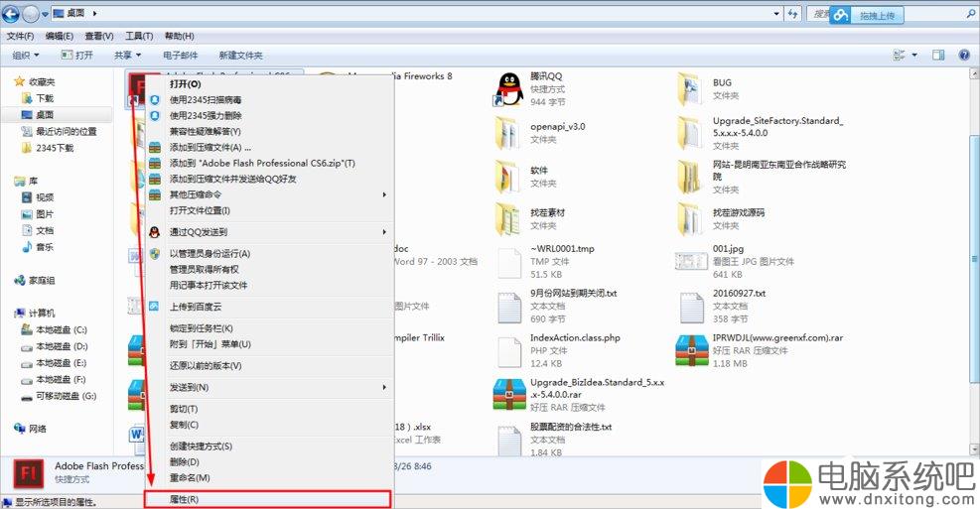
Task: Open the 文件(F) menu
Action: coord(21,37)
